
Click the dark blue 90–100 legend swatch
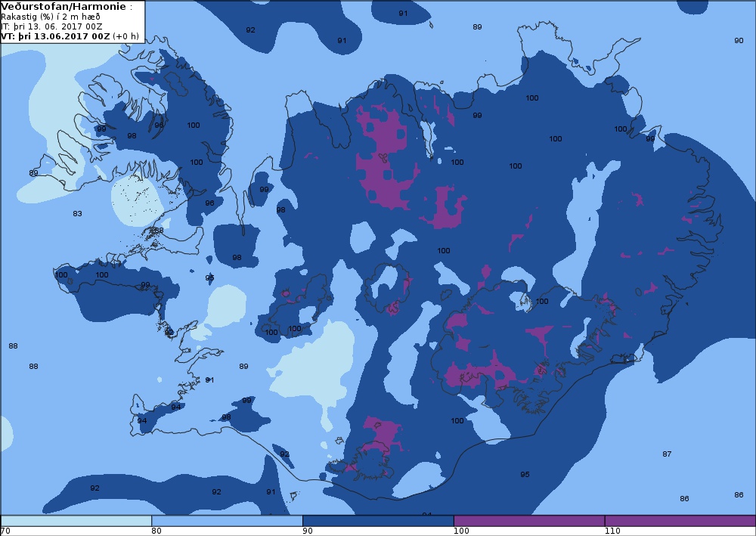pos(378,521)
